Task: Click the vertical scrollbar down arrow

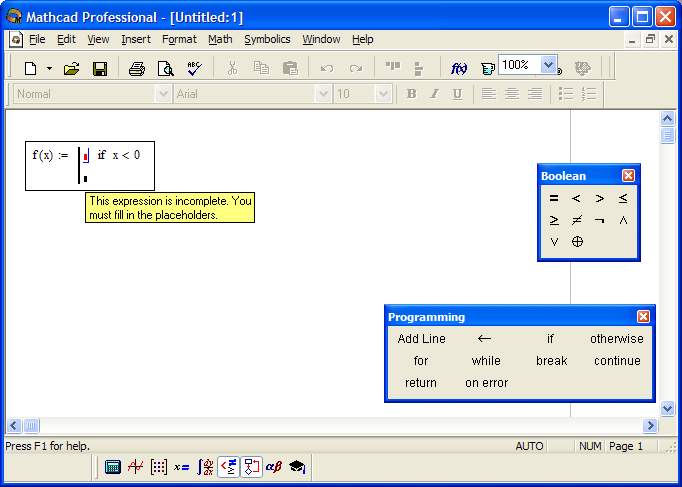Action: tap(667, 408)
